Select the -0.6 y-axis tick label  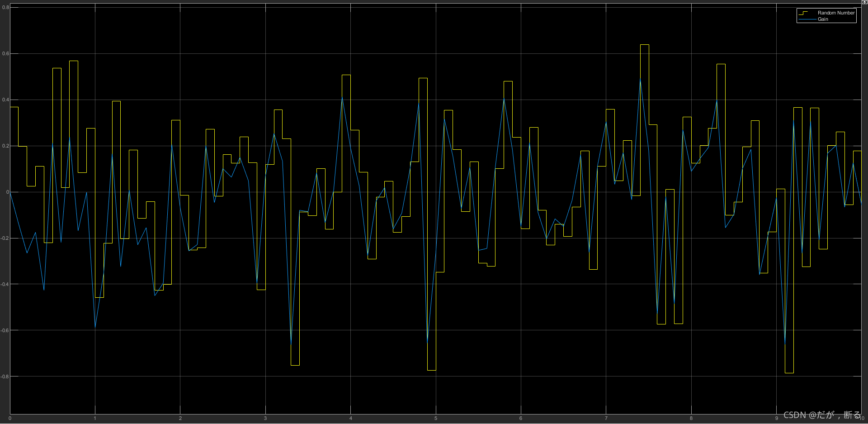click(x=5, y=330)
